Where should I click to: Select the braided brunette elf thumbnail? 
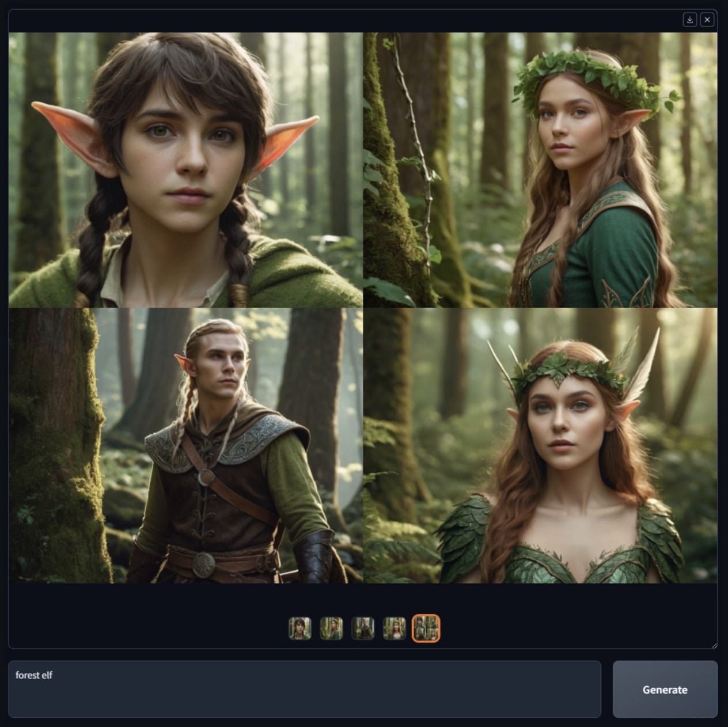(299, 628)
